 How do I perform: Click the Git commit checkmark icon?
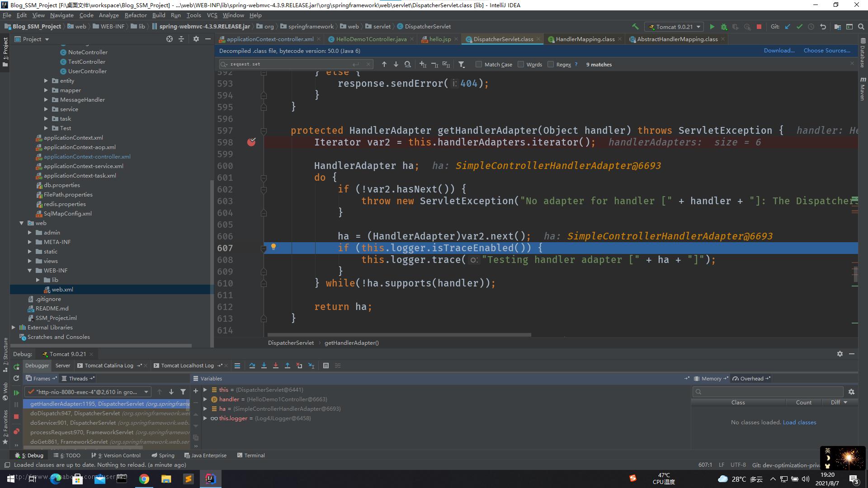click(x=799, y=27)
